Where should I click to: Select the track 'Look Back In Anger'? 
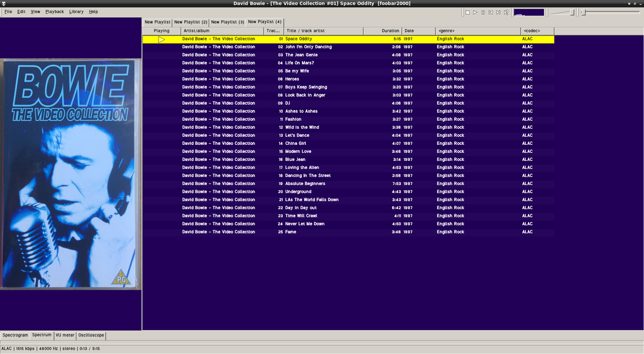tap(348, 95)
